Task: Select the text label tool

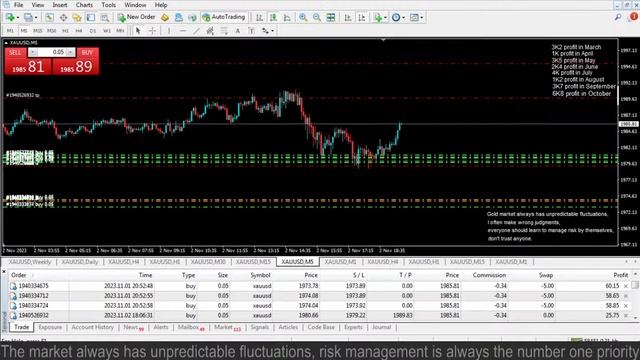Action: point(251,31)
